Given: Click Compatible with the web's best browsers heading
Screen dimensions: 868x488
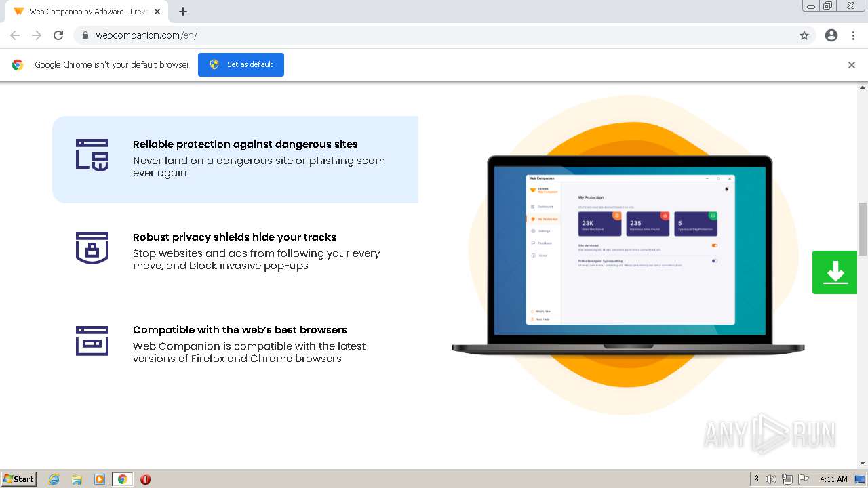Looking at the screenshot, I should pos(240,330).
